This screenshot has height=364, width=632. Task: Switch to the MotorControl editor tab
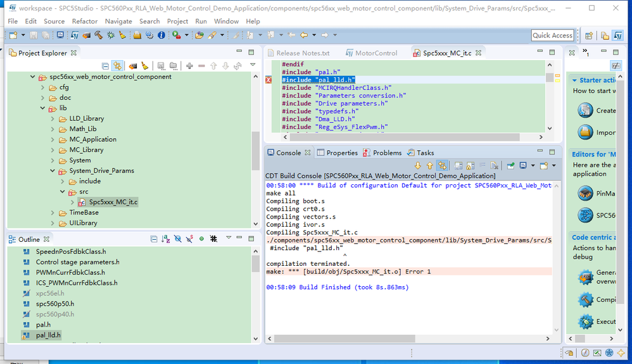point(371,53)
